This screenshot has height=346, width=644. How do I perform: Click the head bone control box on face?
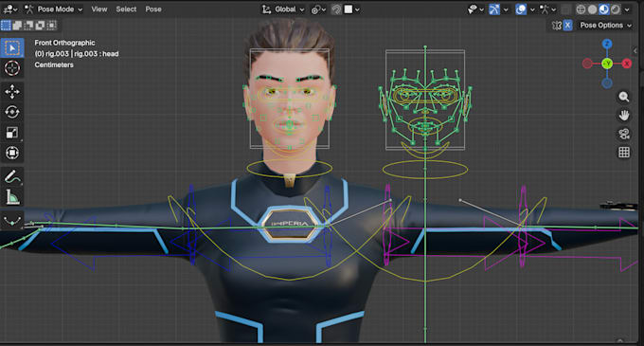click(290, 99)
